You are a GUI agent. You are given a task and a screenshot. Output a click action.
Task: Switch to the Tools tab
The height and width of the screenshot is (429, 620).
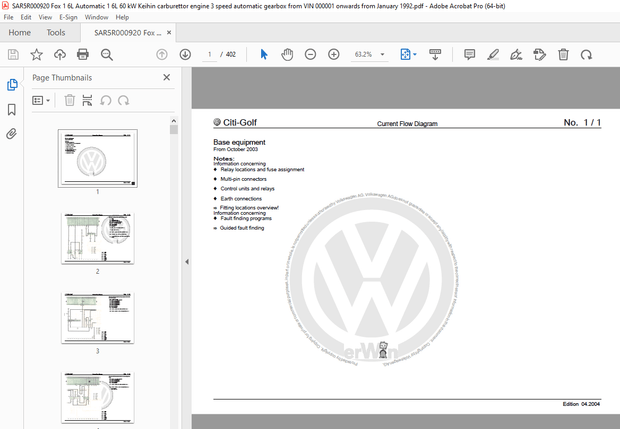click(x=56, y=32)
